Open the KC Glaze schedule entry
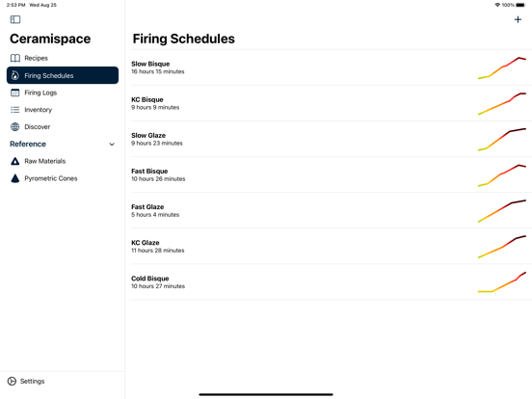Viewport: 532px width, 399px height. tap(332, 247)
